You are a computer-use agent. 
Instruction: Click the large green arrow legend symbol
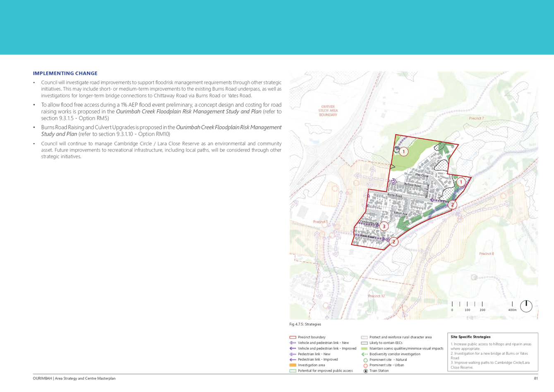pos(365,354)
